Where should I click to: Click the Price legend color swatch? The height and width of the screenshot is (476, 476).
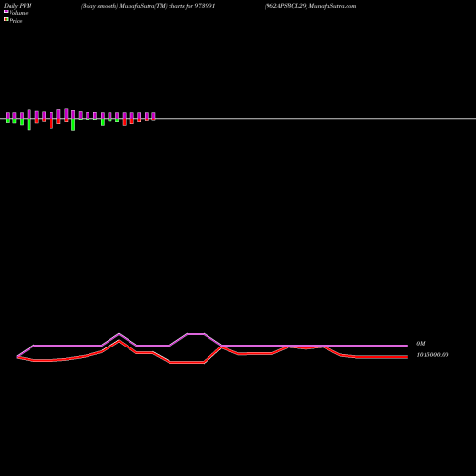pyautogui.click(x=6, y=19)
